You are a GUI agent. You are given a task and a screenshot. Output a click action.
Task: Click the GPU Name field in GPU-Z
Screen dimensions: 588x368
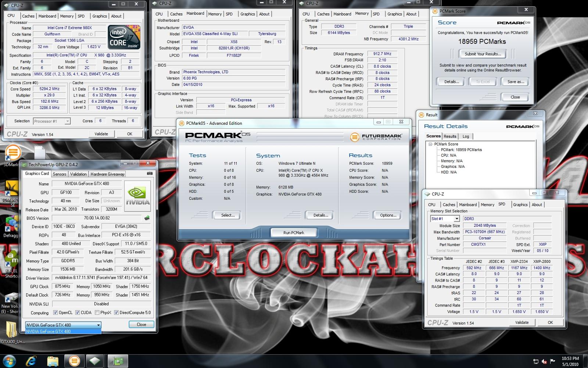coord(87,184)
